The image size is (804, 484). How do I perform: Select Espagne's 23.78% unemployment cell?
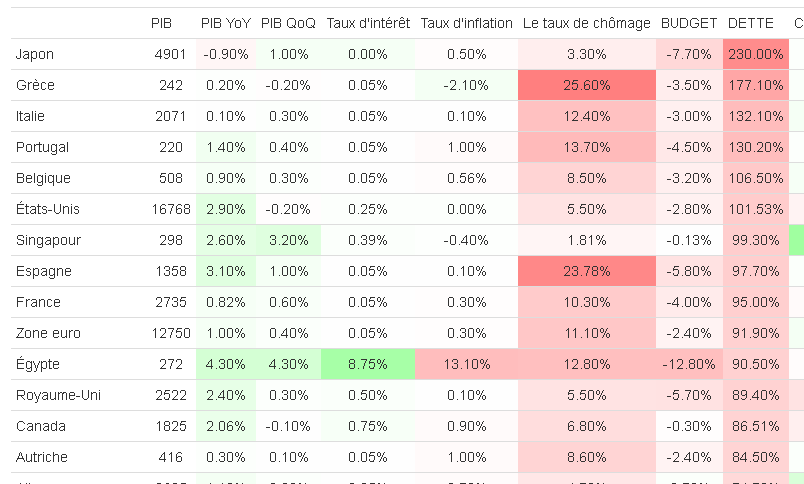click(586, 271)
